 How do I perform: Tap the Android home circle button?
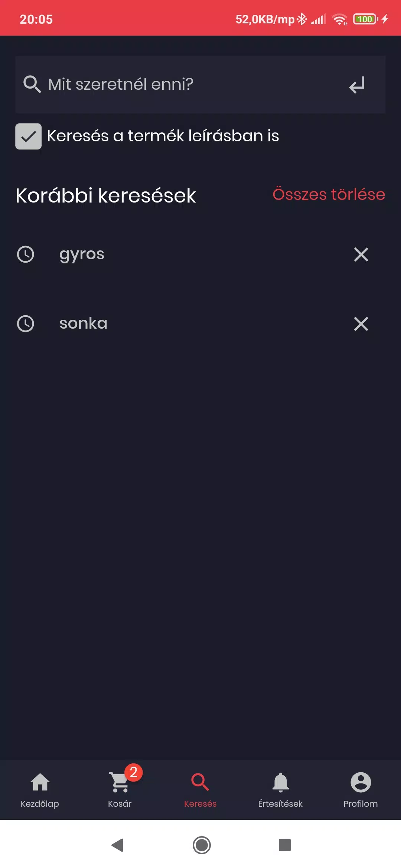click(x=202, y=845)
